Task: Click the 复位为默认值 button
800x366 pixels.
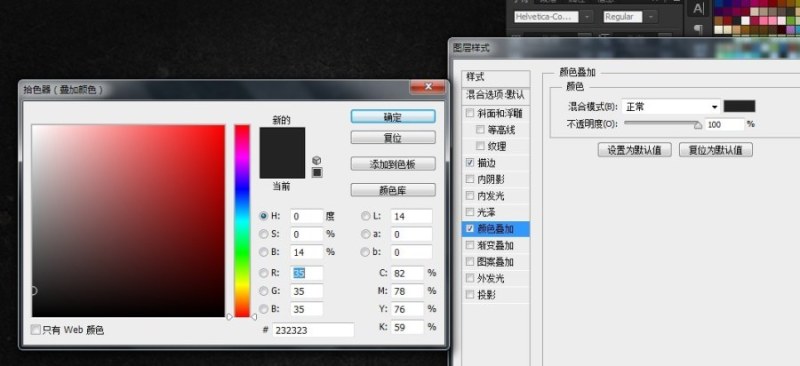Action: click(716, 150)
